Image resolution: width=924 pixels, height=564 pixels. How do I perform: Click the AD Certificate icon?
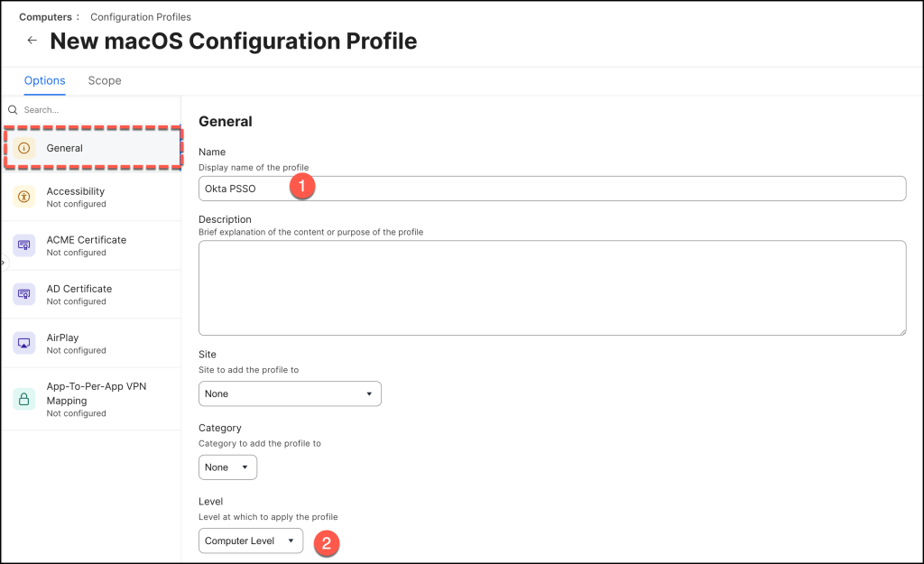(x=24, y=294)
